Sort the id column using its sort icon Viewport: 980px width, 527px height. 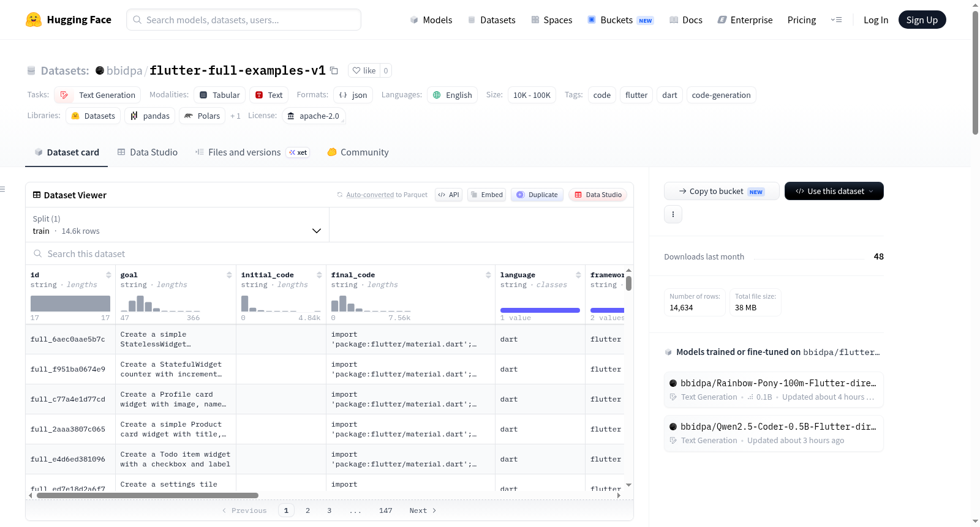pyautogui.click(x=108, y=275)
